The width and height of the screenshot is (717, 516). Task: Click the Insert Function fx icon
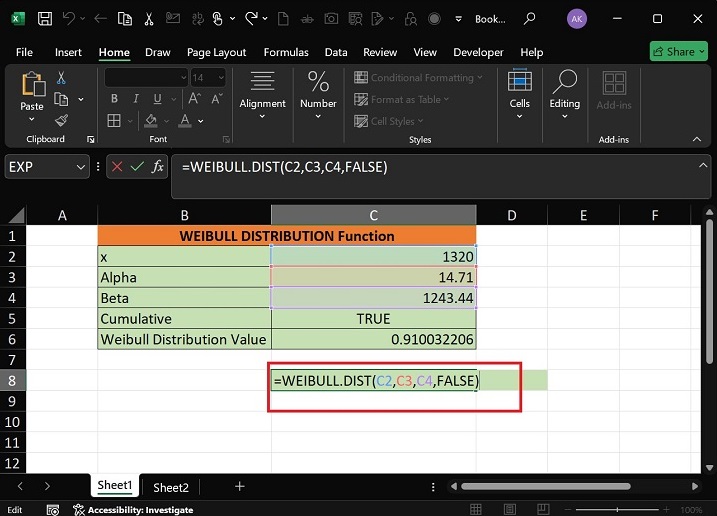click(x=158, y=167)
